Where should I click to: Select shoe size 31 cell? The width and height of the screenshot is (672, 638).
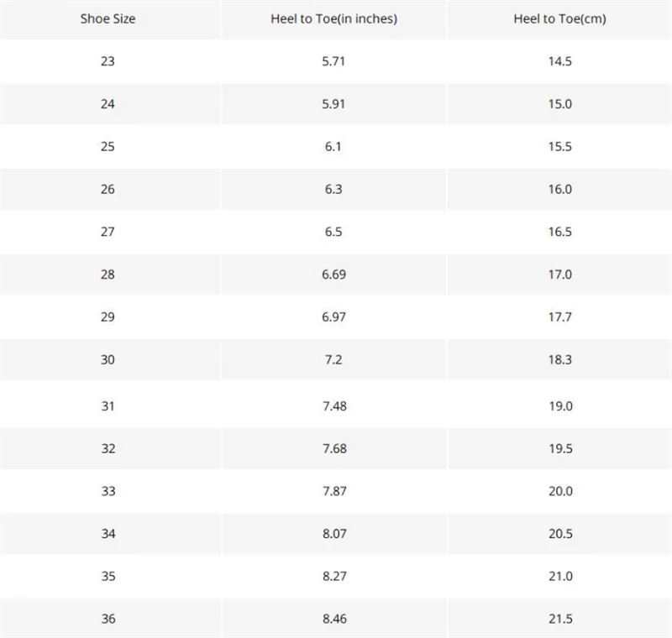click(x=108, y=405)
